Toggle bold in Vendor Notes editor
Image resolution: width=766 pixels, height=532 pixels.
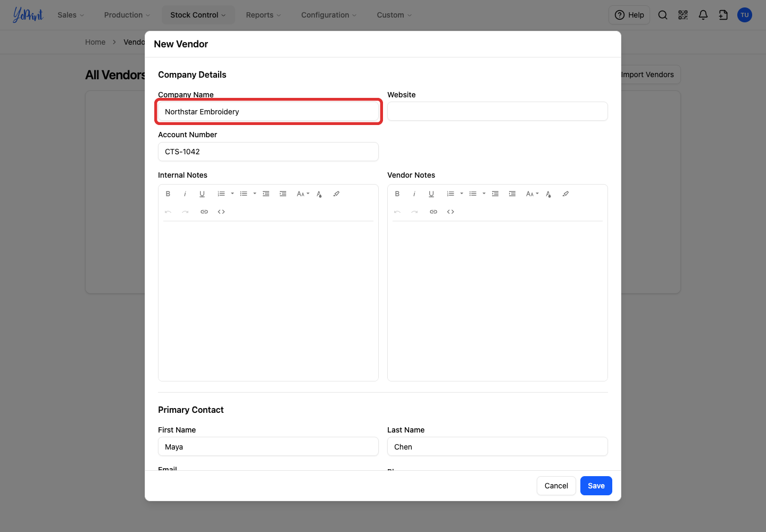[x=397, y=194]
